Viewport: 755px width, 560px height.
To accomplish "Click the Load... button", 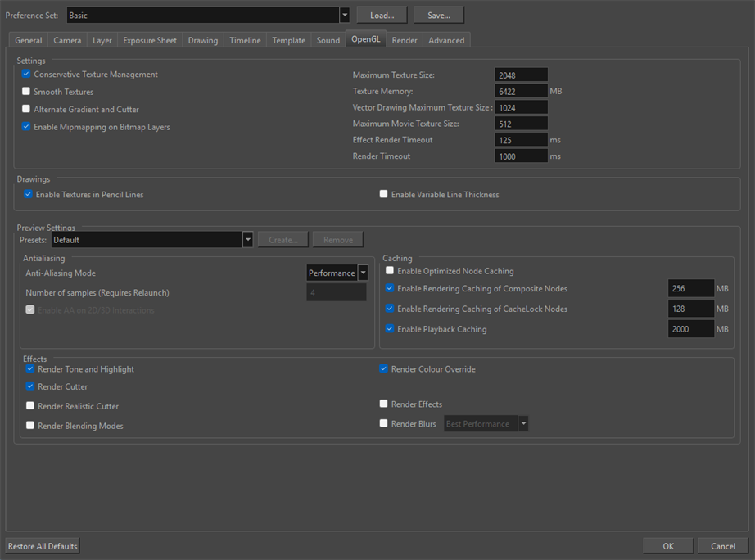I will click(x=382, y=16).
